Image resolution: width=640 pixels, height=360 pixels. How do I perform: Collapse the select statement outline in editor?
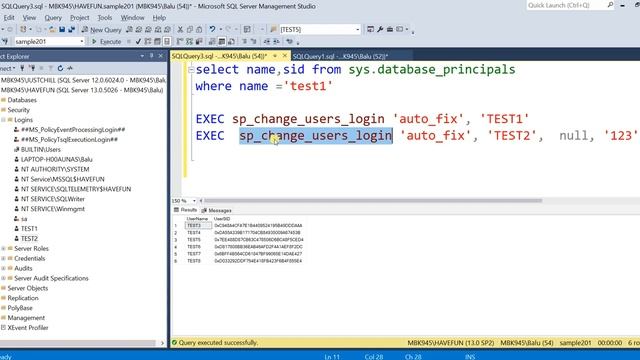pyautogui.click(x=191, y=70)
